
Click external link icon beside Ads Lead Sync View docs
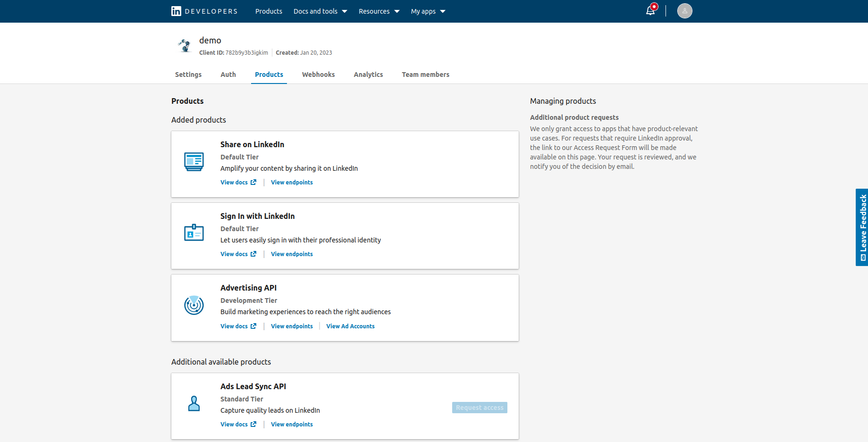pyautogui.click(x=253, y=424)
